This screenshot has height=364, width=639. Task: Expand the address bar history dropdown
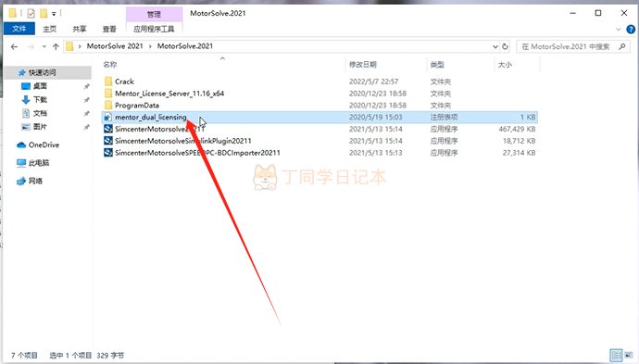495,46
